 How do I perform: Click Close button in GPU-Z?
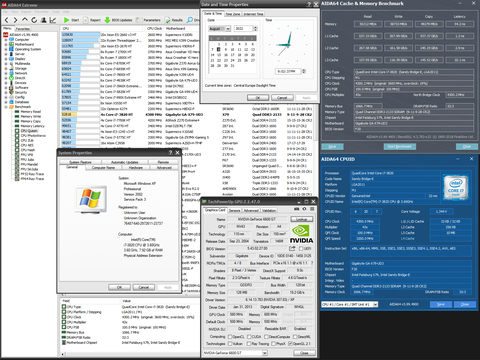(304, 353)
